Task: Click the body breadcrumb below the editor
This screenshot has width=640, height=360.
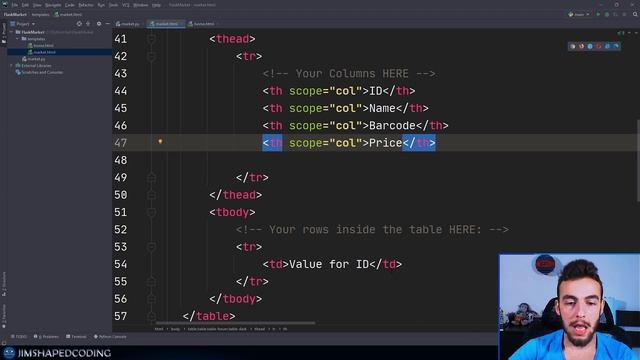Action: 175,329
